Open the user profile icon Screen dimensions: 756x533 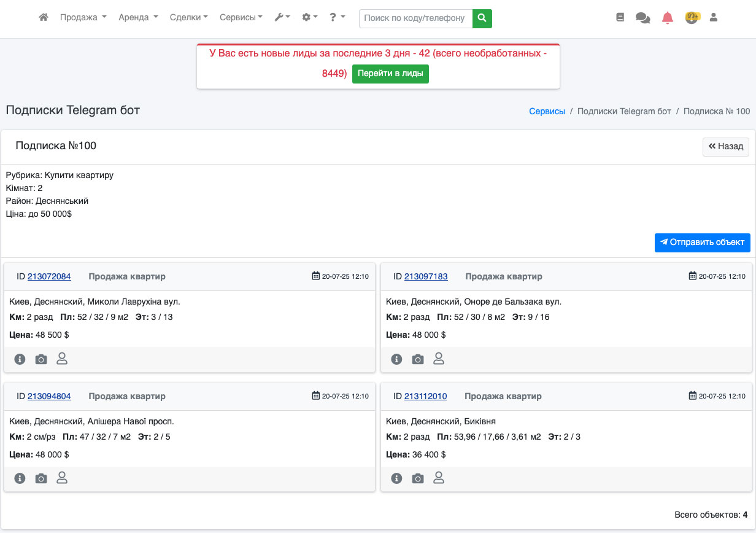tap(714, 18)
